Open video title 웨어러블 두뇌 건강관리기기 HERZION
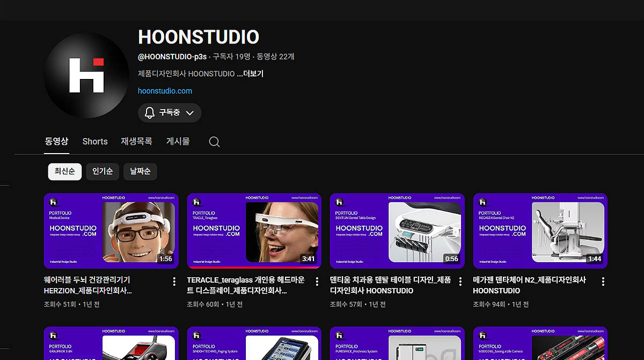644x360 pixels. (x=89, y=285)
